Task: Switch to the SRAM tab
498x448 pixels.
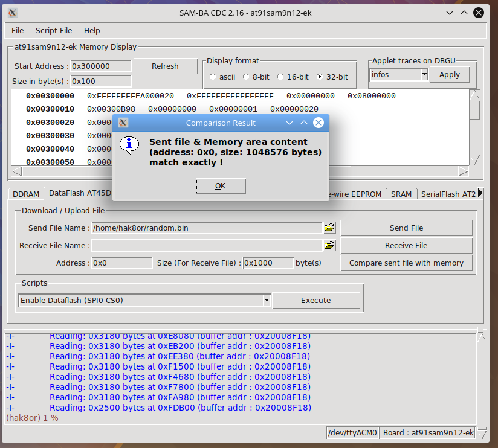Action: tap(401, 194)
